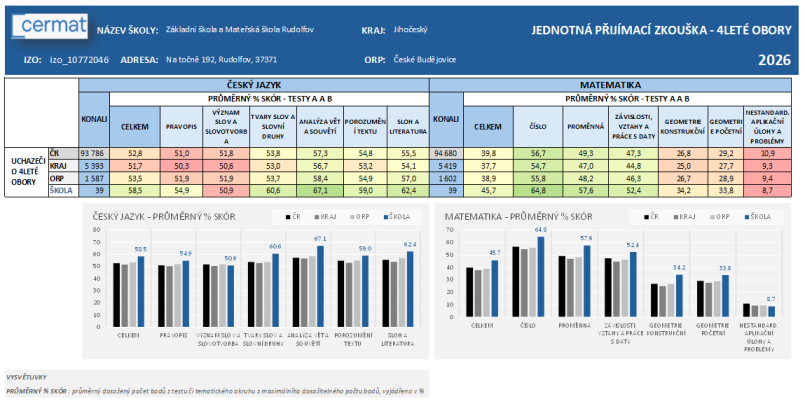Click the ČR cell value 10,9
805x406 pixels.
tap(768, 153)
